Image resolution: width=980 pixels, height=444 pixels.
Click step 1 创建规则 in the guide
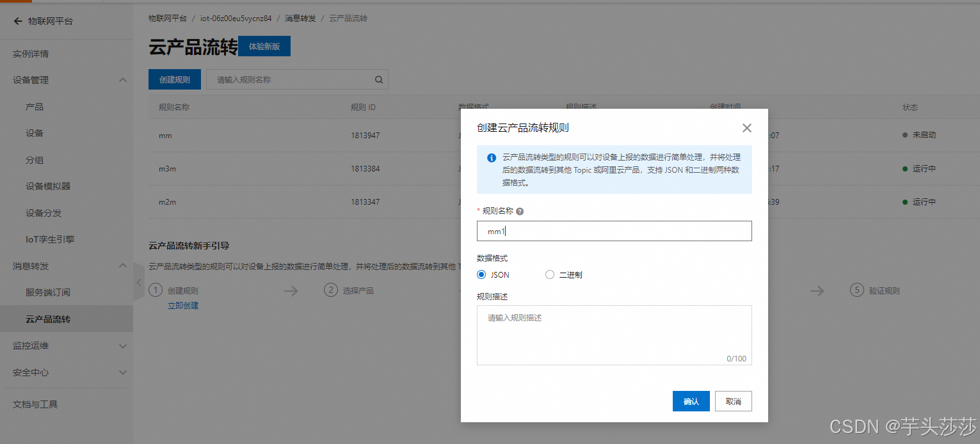174,290
